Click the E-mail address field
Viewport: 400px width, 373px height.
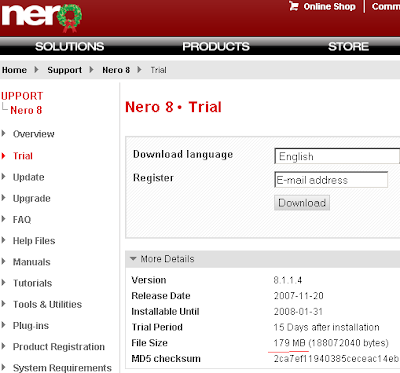331,180
